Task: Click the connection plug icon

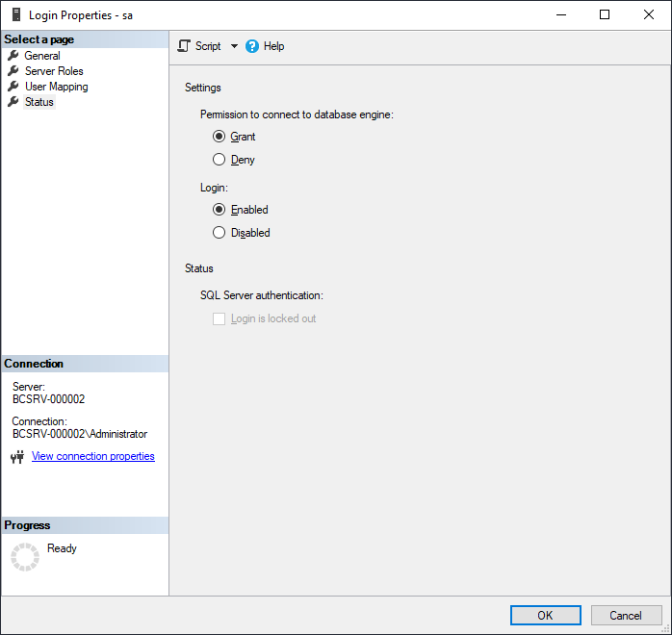Action: coord(17,457)
